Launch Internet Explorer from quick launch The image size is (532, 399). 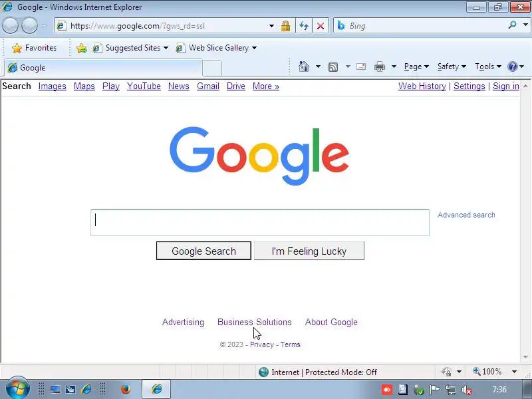point(86,389)
